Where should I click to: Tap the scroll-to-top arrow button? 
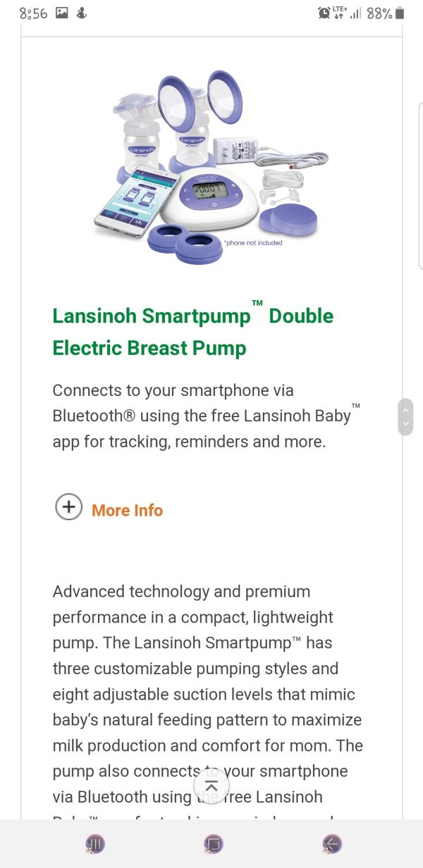(x=211, y=786)
